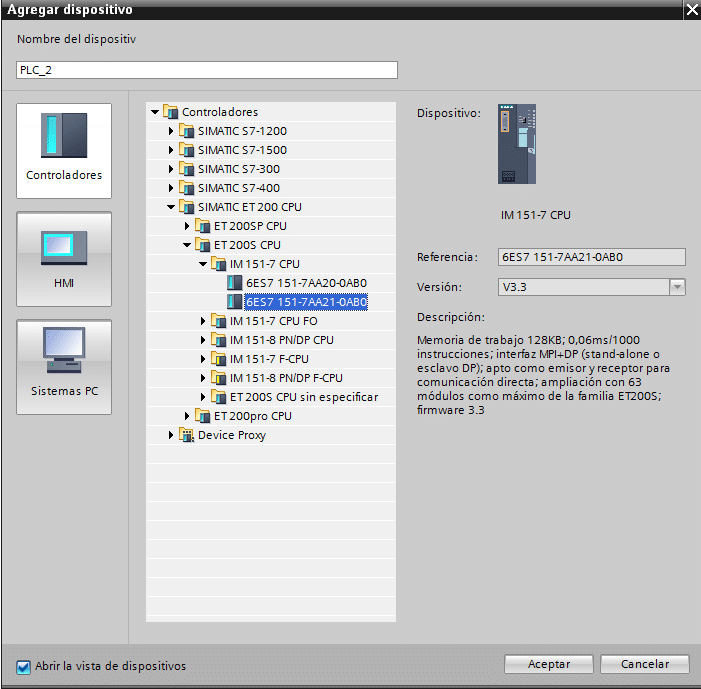Screen dimensions: 701x689
Task: Collapse the Controladores tree root
Action: click(155, 112)
